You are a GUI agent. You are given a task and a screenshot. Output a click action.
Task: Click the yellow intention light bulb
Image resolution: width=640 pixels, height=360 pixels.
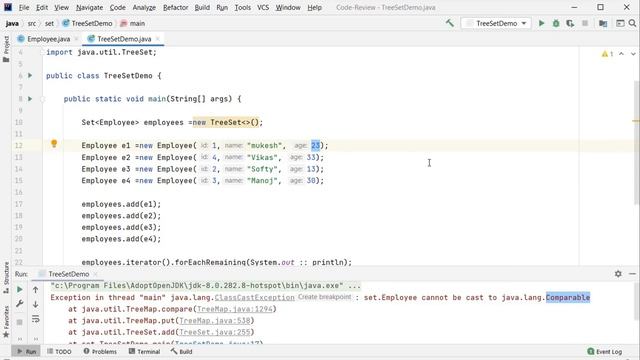[54, 143]
